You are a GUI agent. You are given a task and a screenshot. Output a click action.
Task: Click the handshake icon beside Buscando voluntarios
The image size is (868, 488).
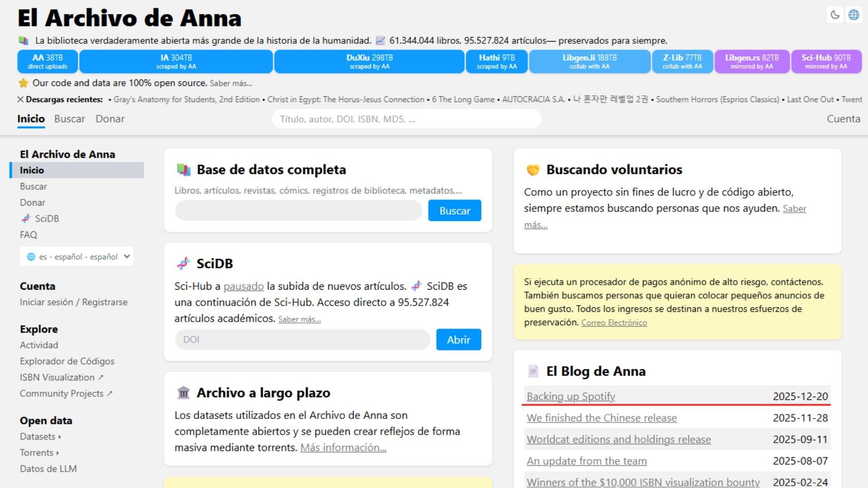pos(533,169)
